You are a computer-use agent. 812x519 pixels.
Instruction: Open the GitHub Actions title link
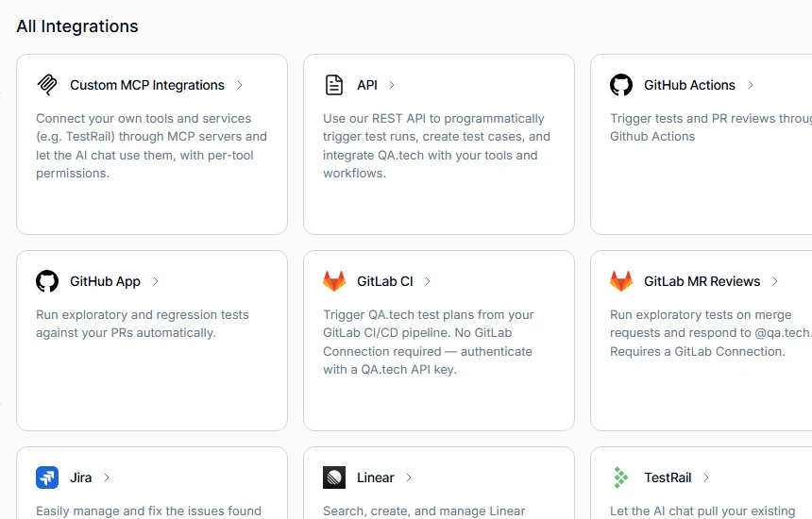click(x=689, y=85)
